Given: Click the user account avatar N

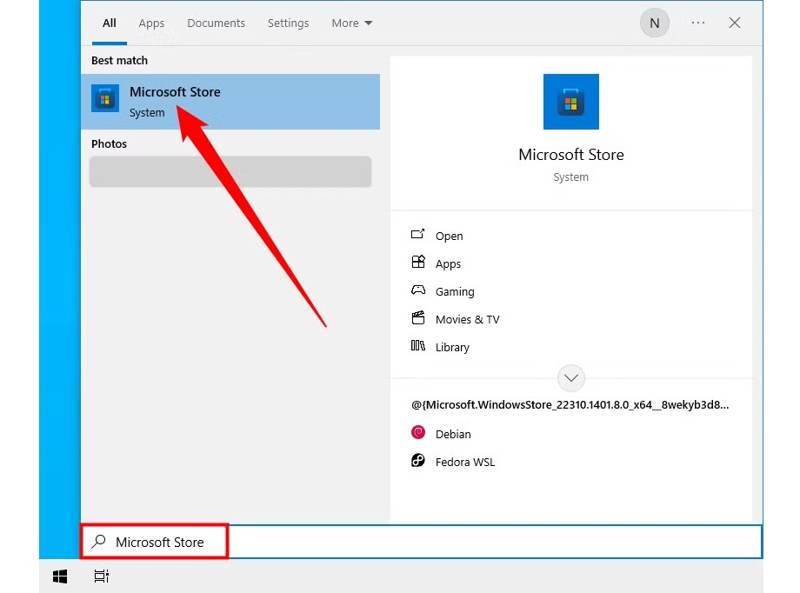Looking at the screenshot, I should 655,23.
